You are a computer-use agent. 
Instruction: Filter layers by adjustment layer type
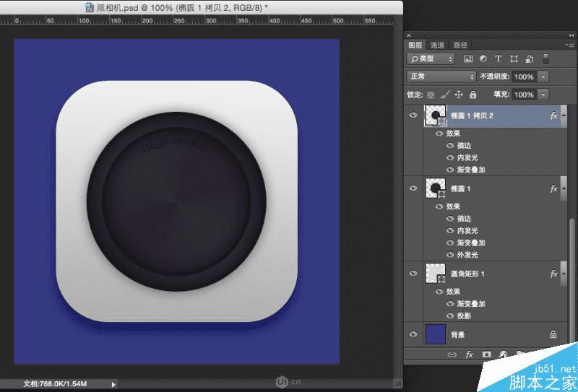click(x=483, y=59)
